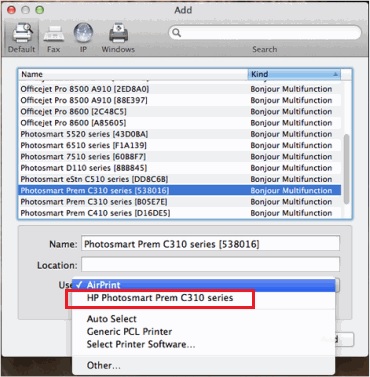Screen dimensions: 370x377
Task: Open Select Printer Software… entry
Action: (x=141, y=344)
